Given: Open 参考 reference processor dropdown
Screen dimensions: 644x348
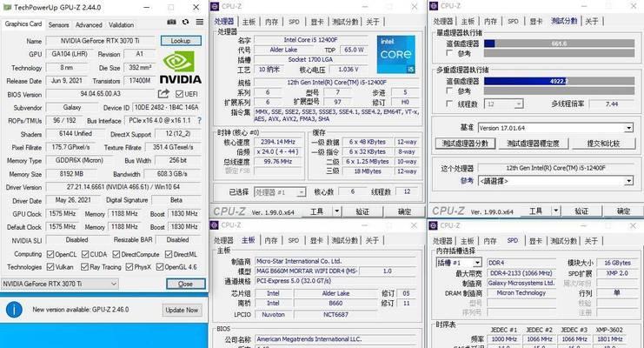Looking at the screenshot, I should tap(555, 181).
